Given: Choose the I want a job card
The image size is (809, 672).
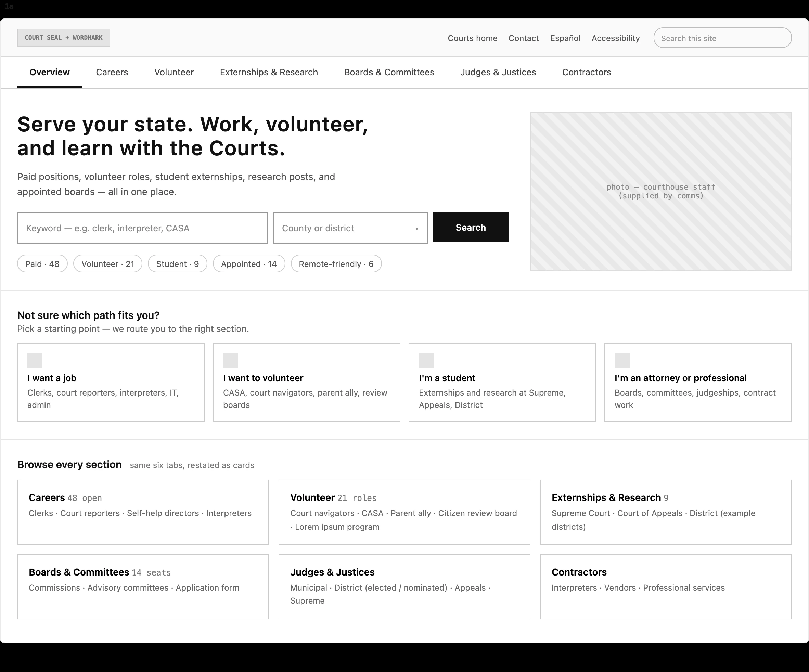Looking at the screenshot, I should (x=111, y=382).
